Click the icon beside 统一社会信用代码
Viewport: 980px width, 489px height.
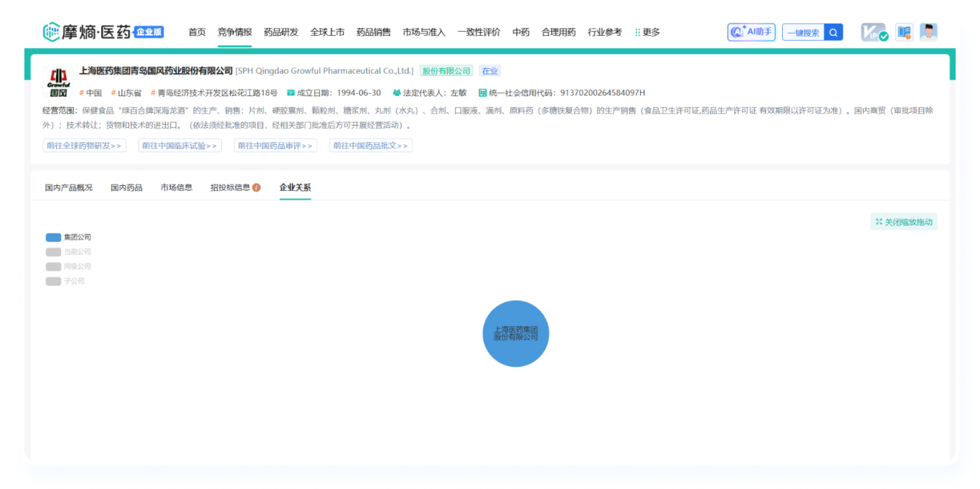pos(483,93)
